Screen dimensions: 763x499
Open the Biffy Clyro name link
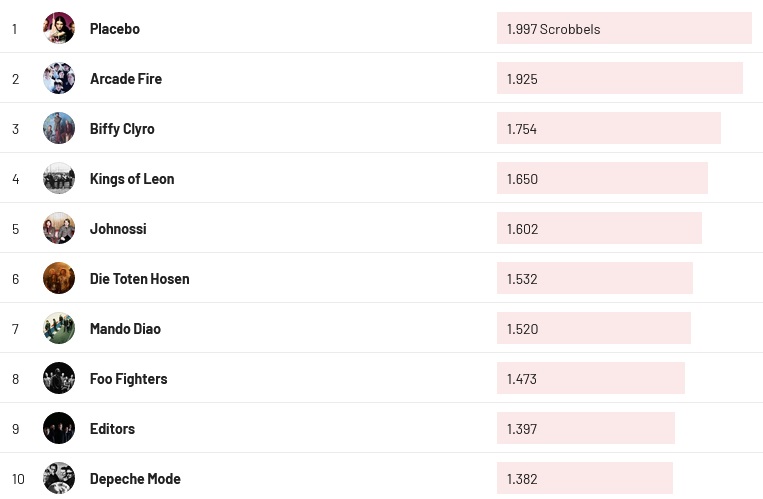(122, 129)
